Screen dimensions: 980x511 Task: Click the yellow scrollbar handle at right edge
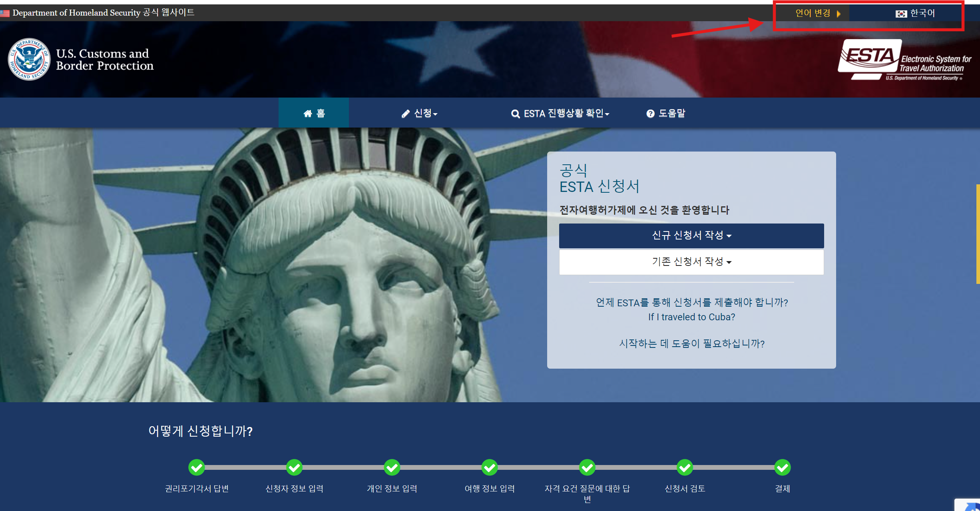click(x=978, y=234)
